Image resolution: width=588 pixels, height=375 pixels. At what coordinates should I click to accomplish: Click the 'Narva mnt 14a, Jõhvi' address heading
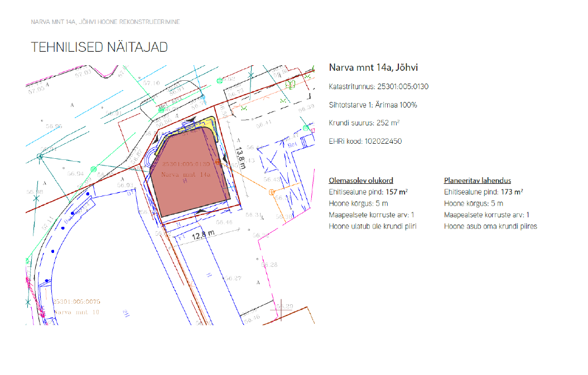click(x=373, y=68)
